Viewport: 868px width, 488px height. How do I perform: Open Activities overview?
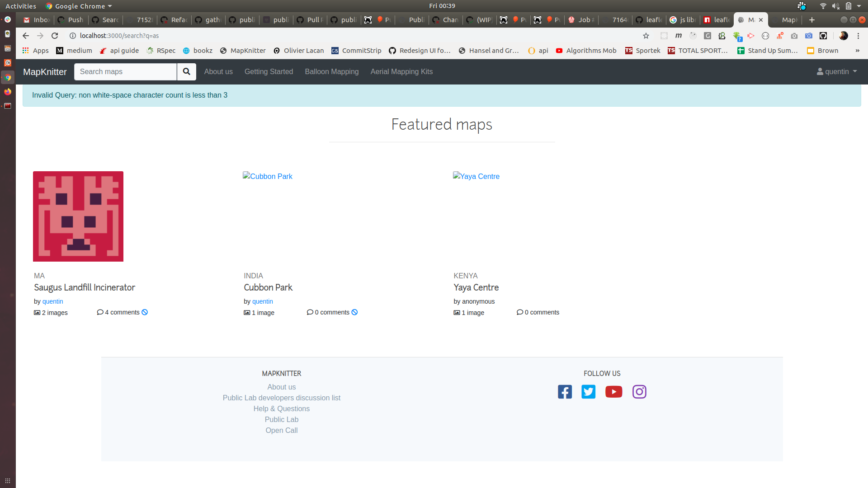[x=21, y=6]
